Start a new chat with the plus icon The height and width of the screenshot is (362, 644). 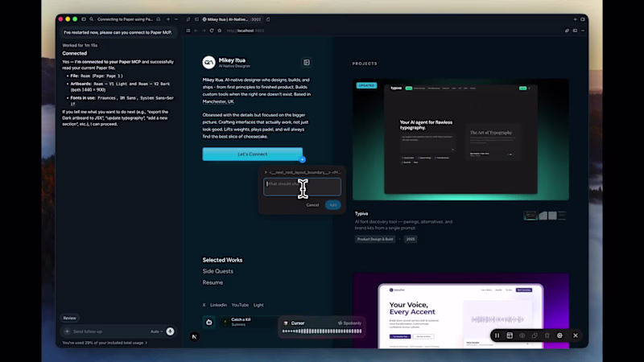(x=168, y=19)
